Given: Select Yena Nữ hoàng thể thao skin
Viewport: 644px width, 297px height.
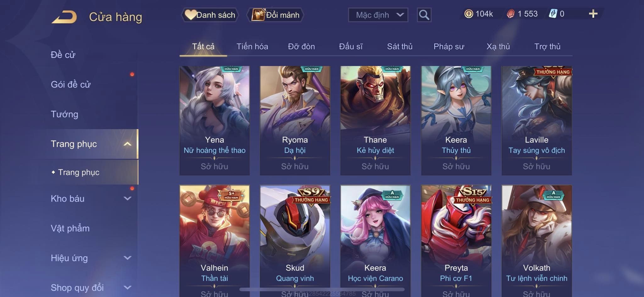Looking at the screenshot, I should (x=214, y=121).
